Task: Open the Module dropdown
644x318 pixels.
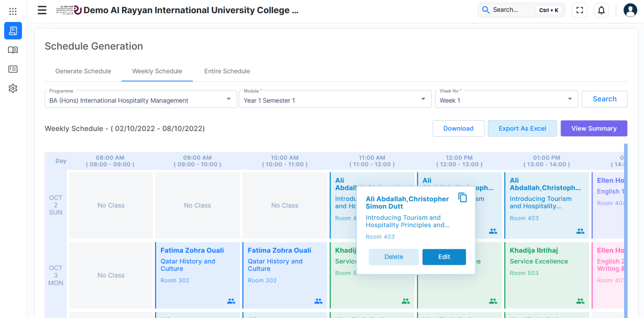Action: pyautogui.click(x=423, y=99)
